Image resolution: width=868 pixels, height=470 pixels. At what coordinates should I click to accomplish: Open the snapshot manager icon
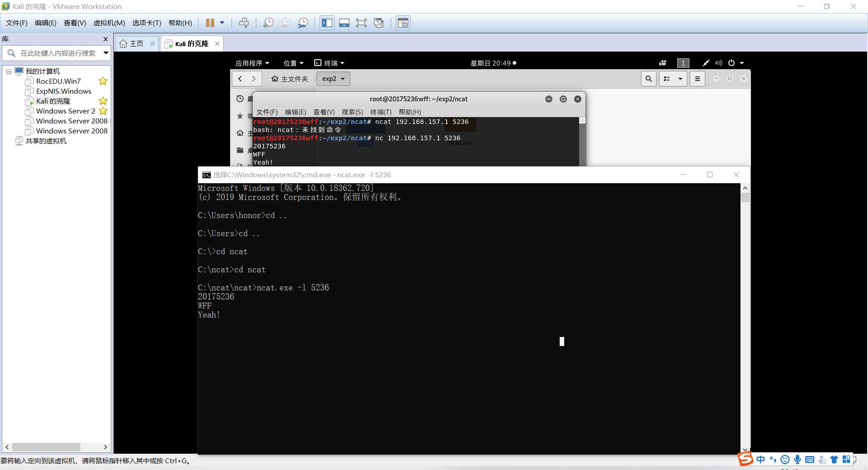point(303,23)
